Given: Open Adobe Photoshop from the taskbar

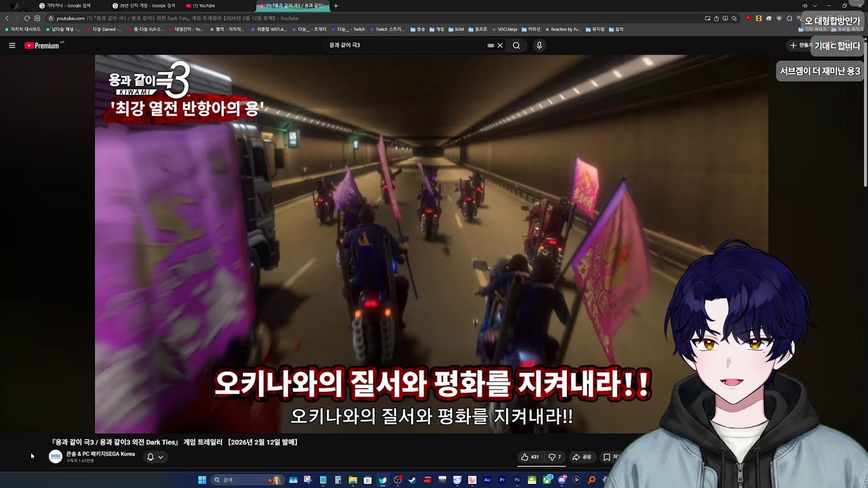Looking at the screenshot, I should (517, 480).
